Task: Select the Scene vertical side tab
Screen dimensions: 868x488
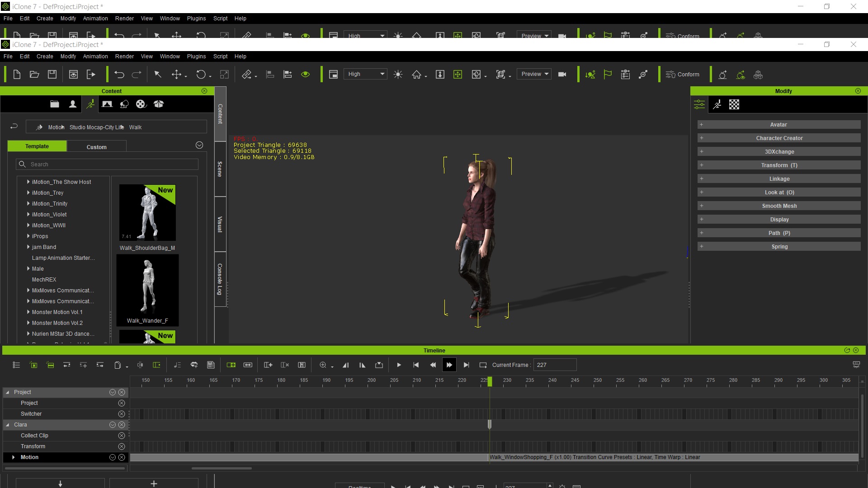Action: [220, 169]
